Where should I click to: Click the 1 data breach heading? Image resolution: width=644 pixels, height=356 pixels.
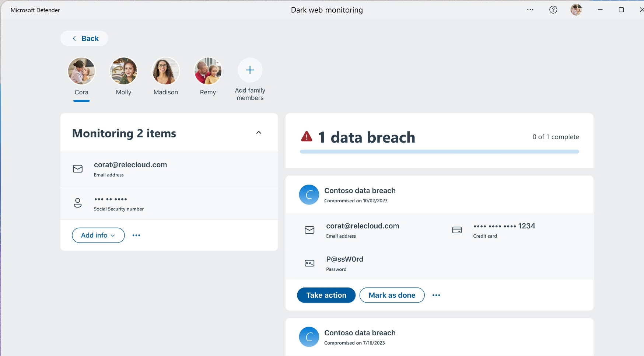tap(367, 137)
